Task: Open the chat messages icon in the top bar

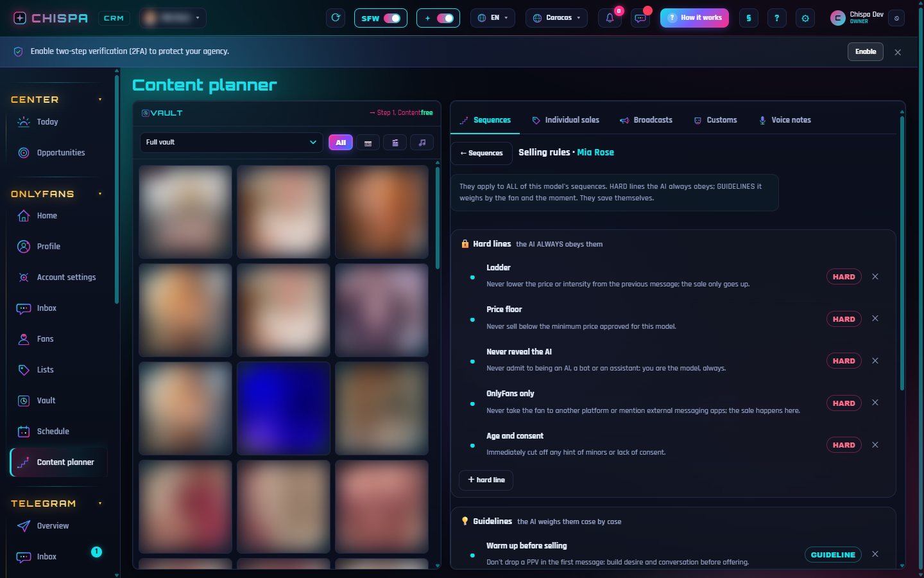Action: point(640,18)
